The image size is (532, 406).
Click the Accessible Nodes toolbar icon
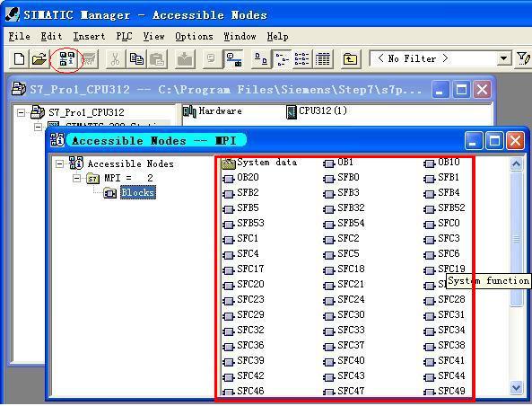67,59
